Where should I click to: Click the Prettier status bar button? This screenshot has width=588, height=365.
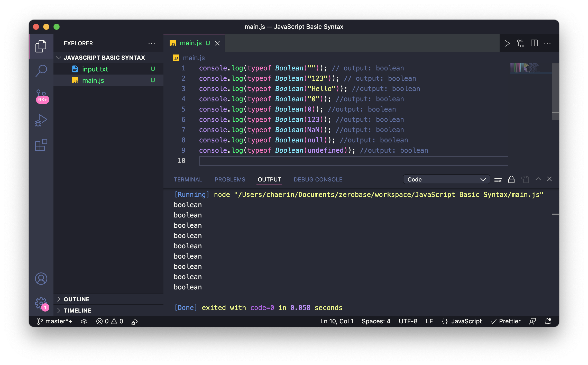pyautogui.click(x=506, y=321)
